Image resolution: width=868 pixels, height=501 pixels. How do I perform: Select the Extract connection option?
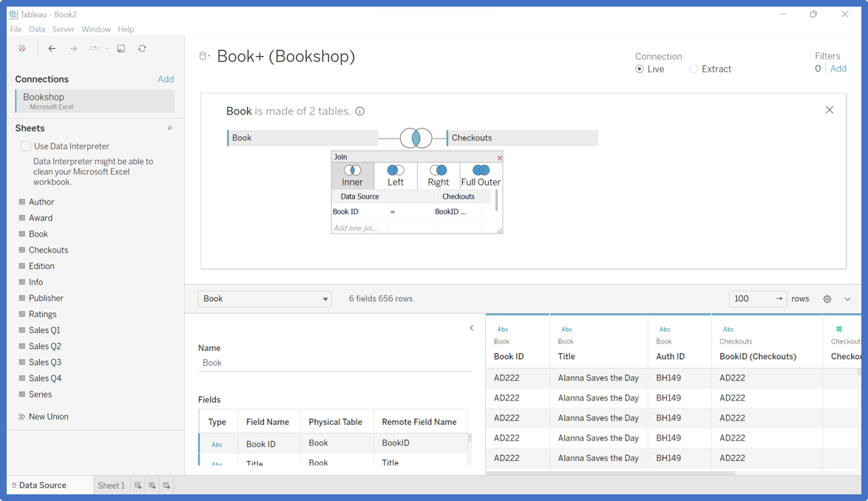(694, 69)
